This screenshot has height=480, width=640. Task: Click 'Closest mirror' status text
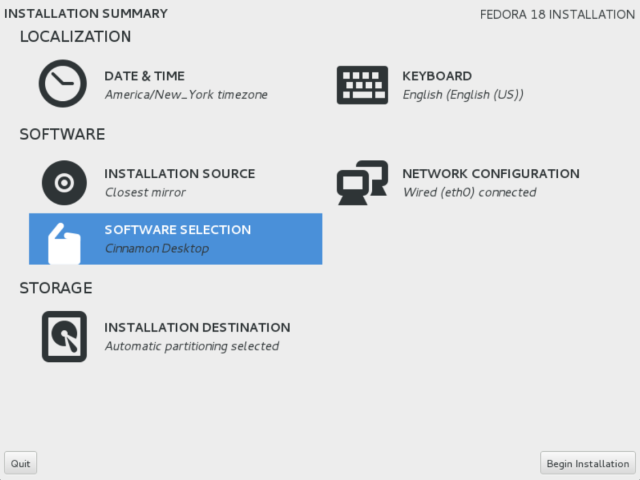tap(145, 192)
